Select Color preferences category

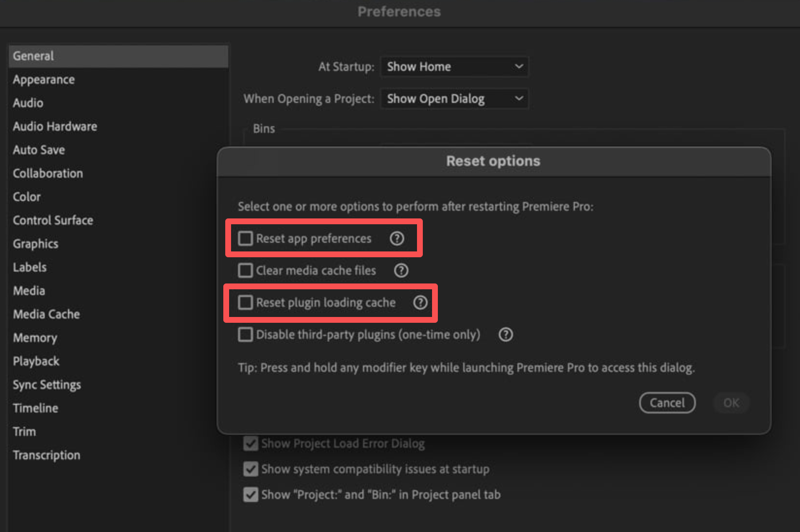[27, 197]
